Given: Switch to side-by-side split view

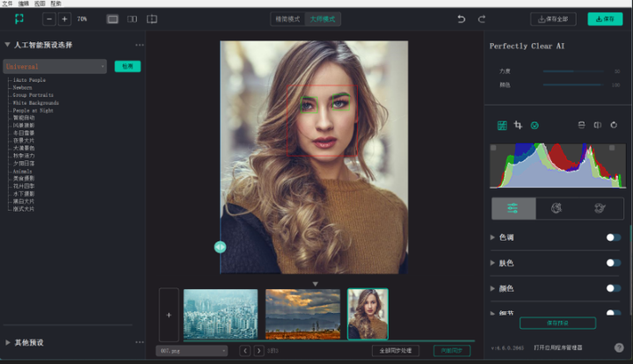Looking at the screenshot, I should click(132, 18).
